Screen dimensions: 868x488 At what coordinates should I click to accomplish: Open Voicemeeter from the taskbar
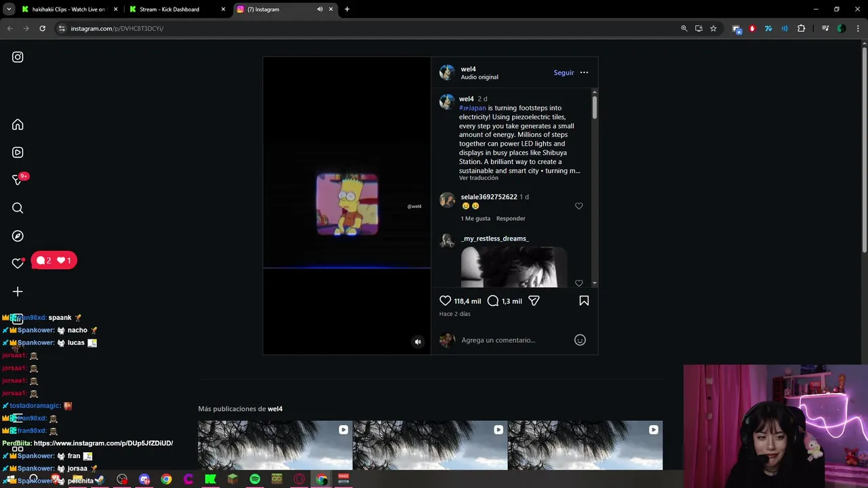point(343,479)
